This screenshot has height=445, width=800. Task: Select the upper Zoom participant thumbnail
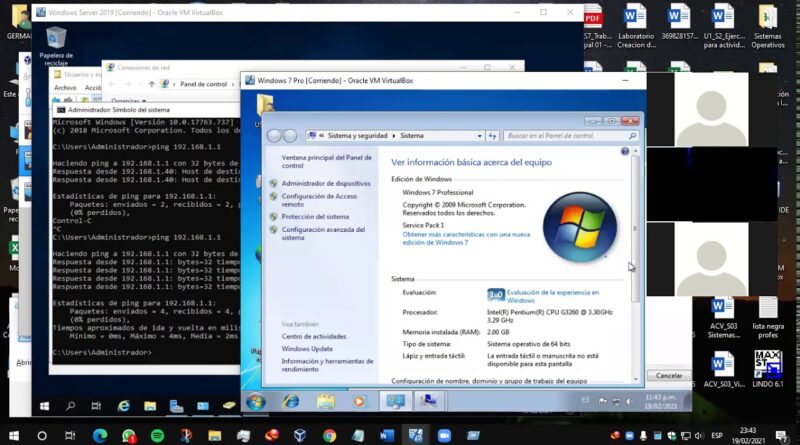pyautogui.click(x=712, y=110)
